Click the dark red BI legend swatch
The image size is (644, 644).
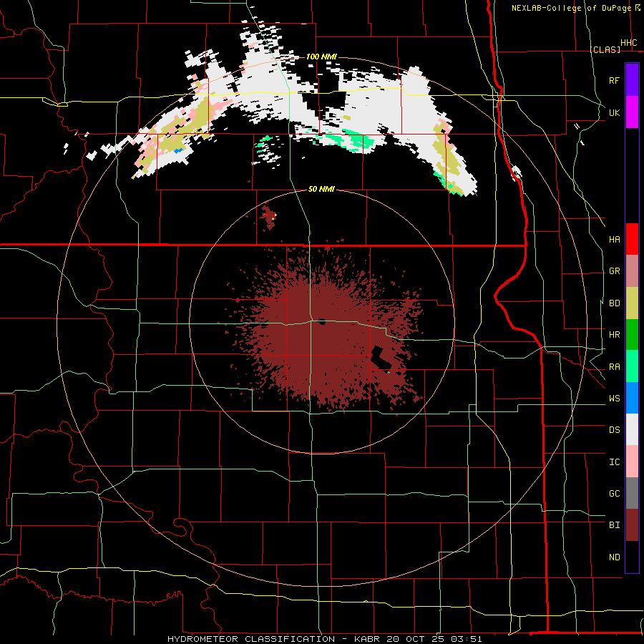tap(632, 525)
